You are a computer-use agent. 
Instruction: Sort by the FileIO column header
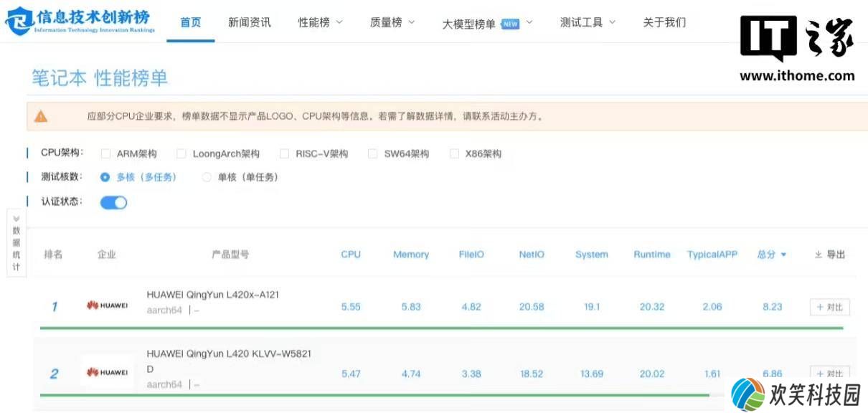pos(471,255)
